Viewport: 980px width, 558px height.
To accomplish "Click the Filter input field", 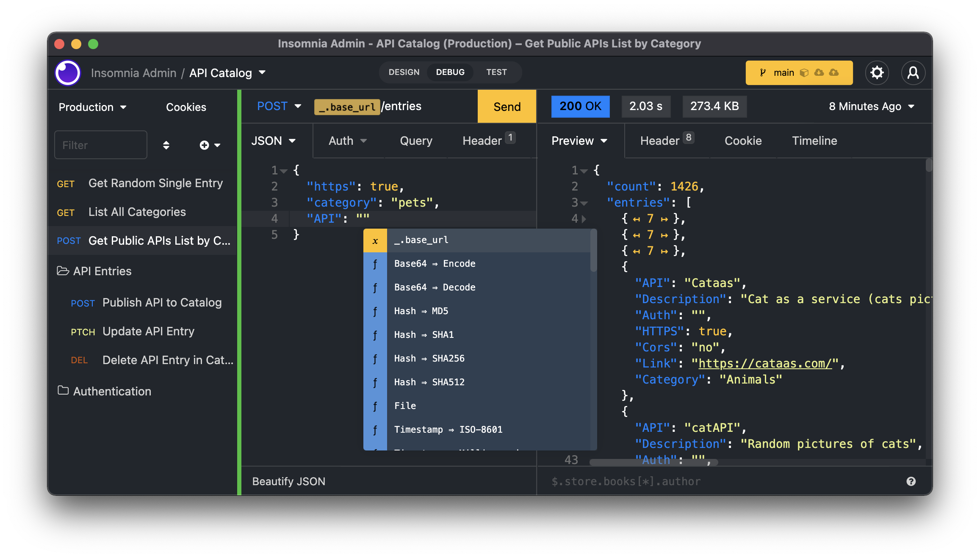I will coord(101,145).
